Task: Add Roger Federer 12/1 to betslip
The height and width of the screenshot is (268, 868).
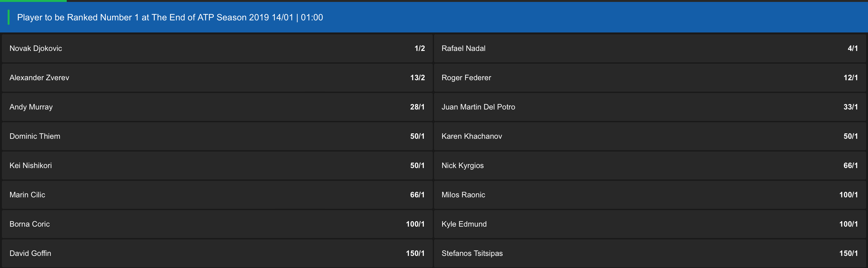Action: click(x=650, y=78)
